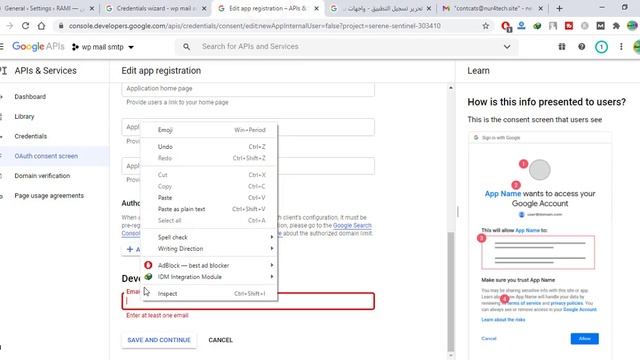Expand the search bar dropdown chevron
The image size is (640, 360).
[507, 47]
